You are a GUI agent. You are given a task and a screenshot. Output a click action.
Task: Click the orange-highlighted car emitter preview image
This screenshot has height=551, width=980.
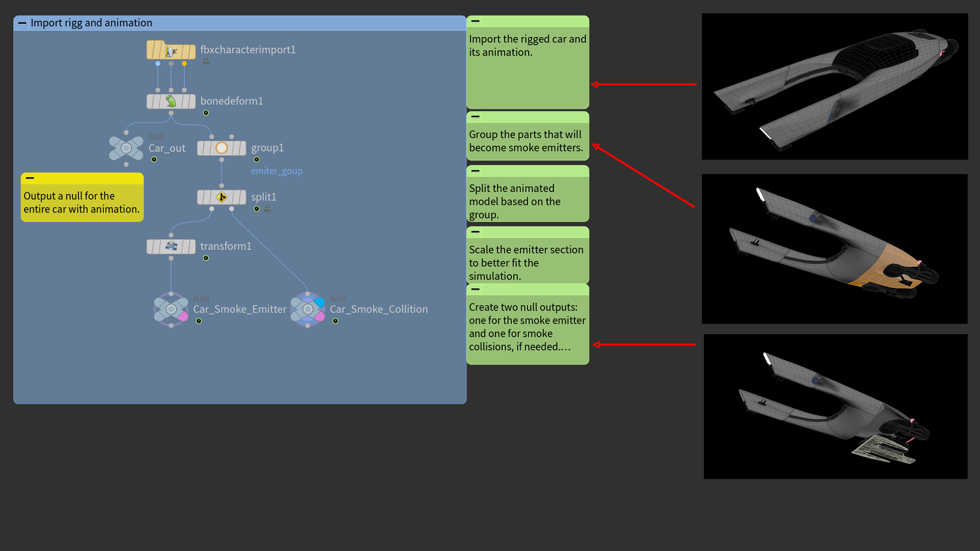(x=835, y=249)
